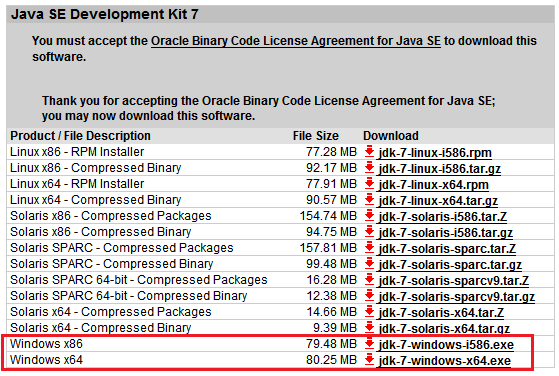
Task: Download jdk-7-solaris-x64.tar.Z file link
Action: tap(441, 313)
